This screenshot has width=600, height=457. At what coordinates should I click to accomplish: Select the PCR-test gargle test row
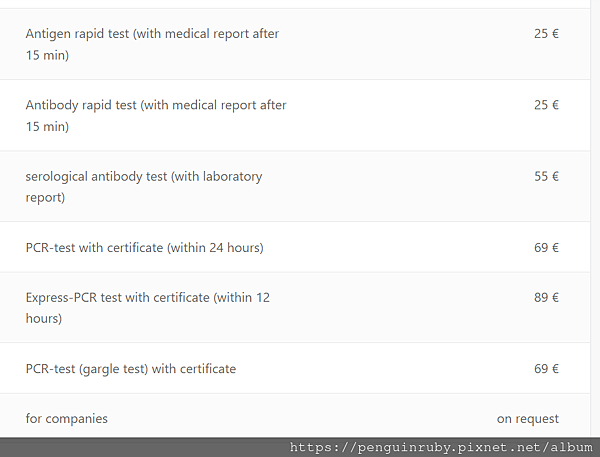pyautogui.click(x=295, y=368)
